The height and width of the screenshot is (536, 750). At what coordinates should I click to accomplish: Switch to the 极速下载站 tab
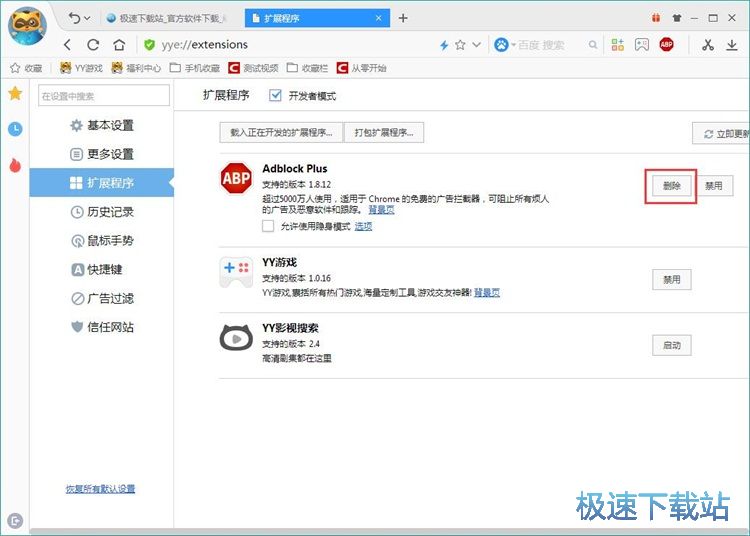pyautogui.click(x=167, y=18)
